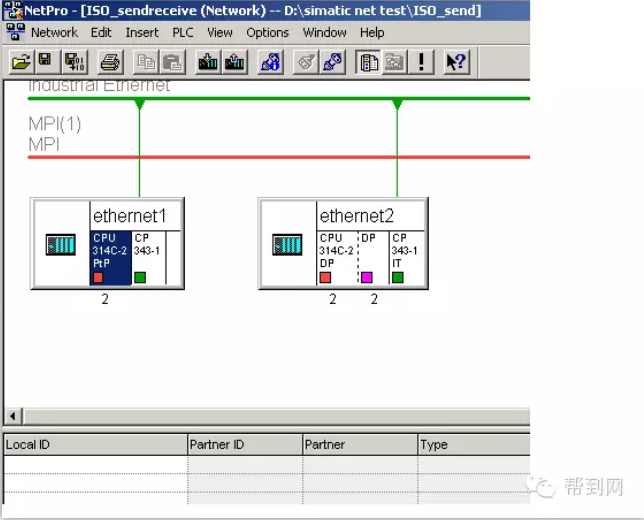Click the Save and Compile icon

pos(75,62)
